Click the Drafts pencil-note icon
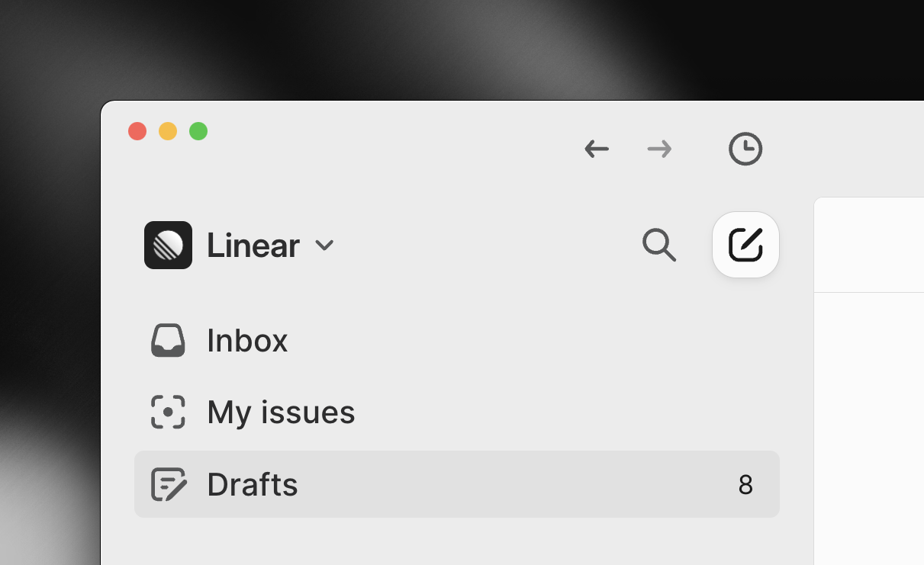This screenshot has width=924, height=565. pyautogui.click(x=169, y=484)
